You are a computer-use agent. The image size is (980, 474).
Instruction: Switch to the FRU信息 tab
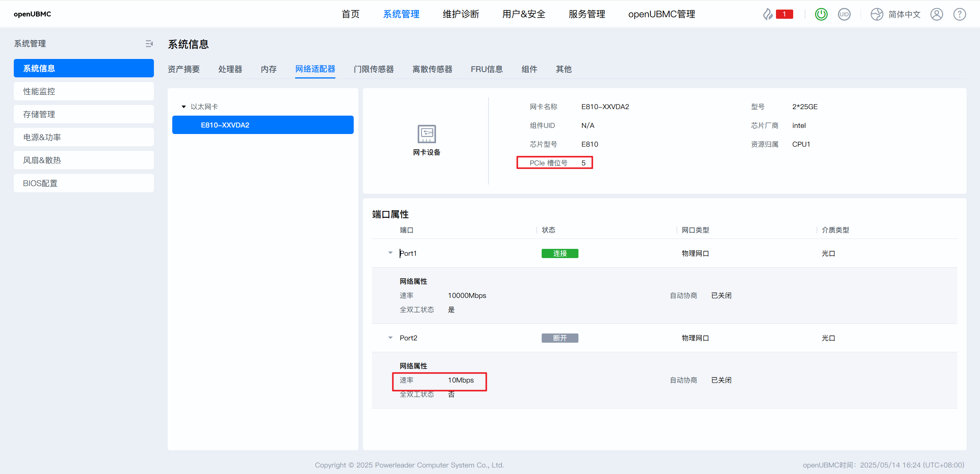(x=486, y=69)
